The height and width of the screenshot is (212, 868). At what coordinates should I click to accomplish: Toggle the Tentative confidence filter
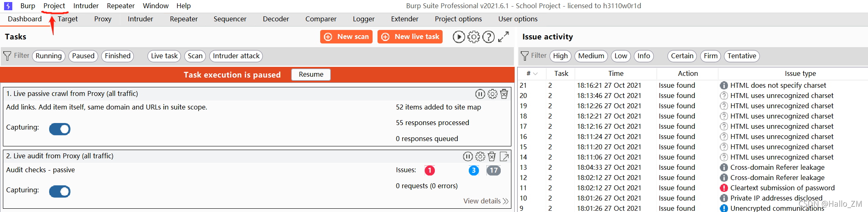(742, 56)
